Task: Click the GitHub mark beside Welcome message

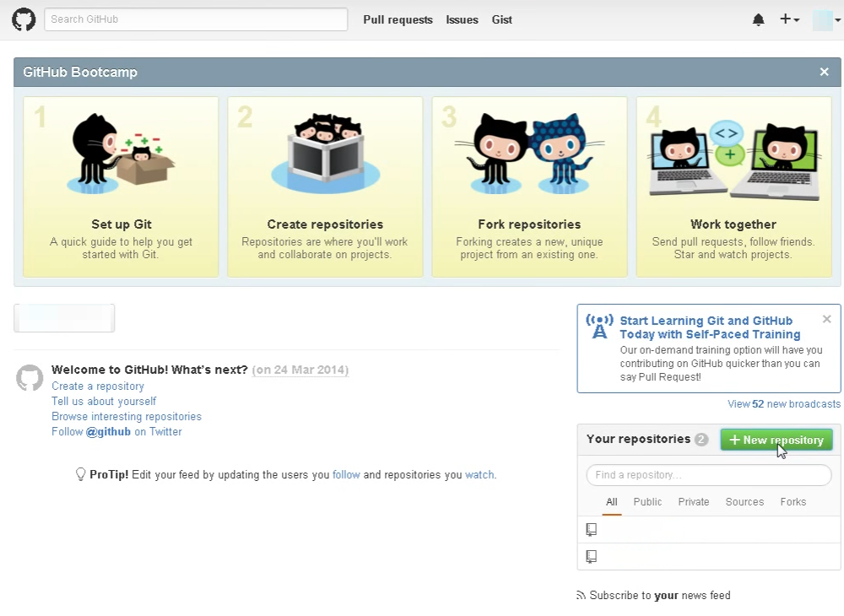Action: pyautogui.click(x=30, y=378)
